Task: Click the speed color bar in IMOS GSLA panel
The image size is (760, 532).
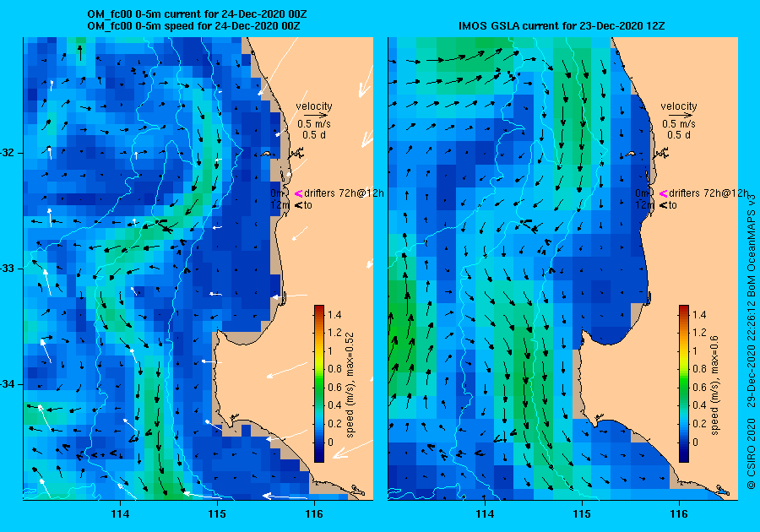Action: 683,383
